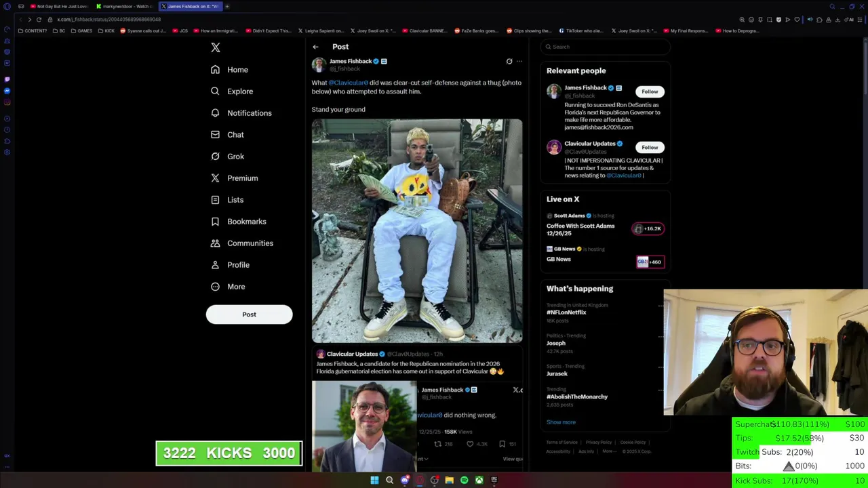
Task: Open Premium in X sidebar
Action: pyautogui.click(x=234, y=178)
